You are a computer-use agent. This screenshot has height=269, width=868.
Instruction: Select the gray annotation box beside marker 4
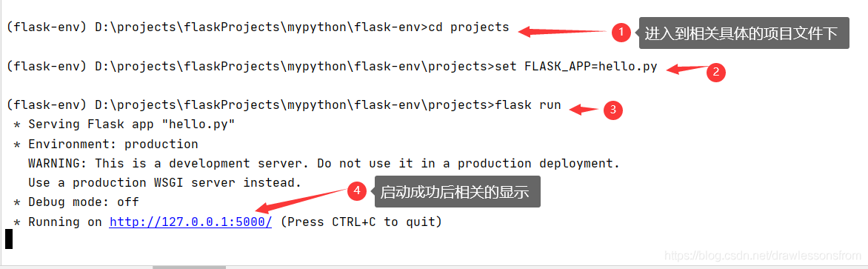[x=457, y=192]
